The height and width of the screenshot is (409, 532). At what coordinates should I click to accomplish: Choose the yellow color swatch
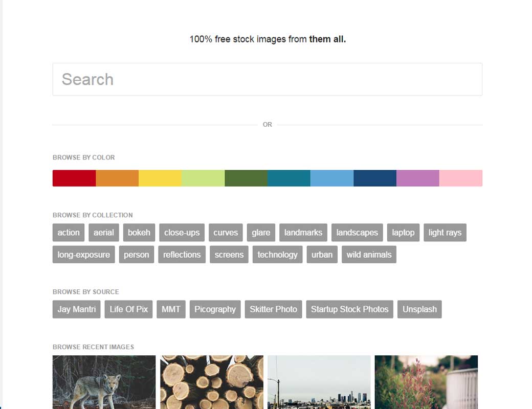coord(160,178)
